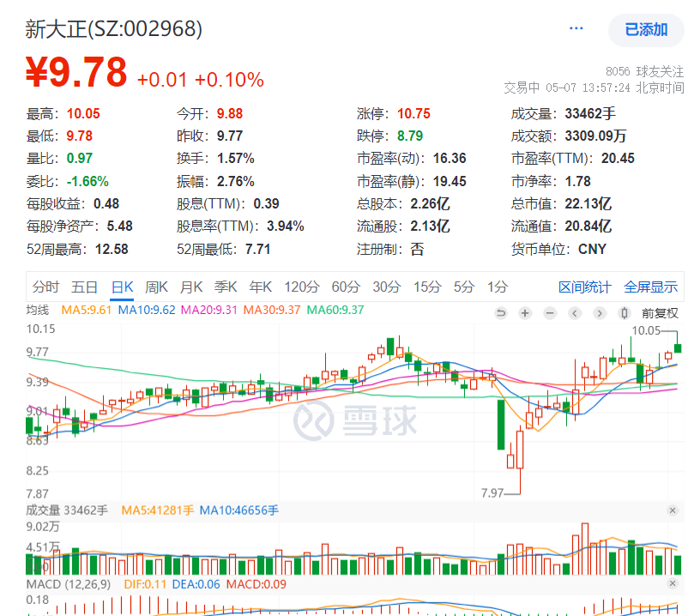Click the 已添加 watchlist button
This screenshot has width=688, height=616.
coord(646,30)
